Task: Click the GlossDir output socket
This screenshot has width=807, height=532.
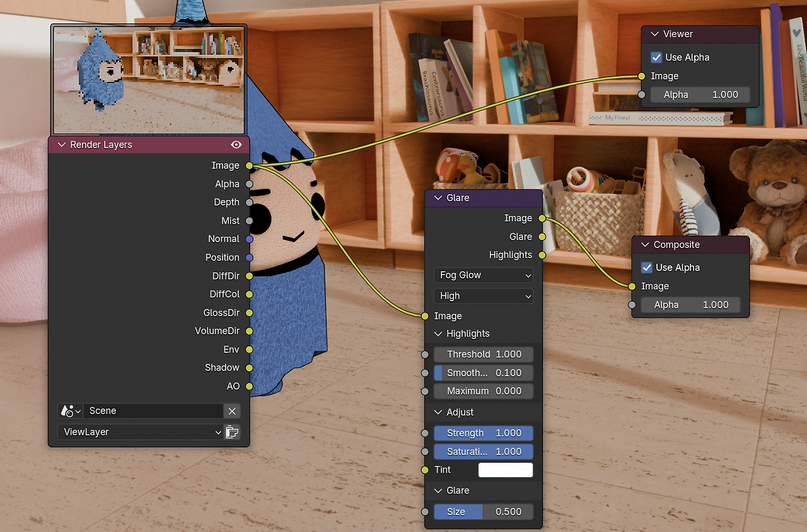Action: click(x=250, y=313)
